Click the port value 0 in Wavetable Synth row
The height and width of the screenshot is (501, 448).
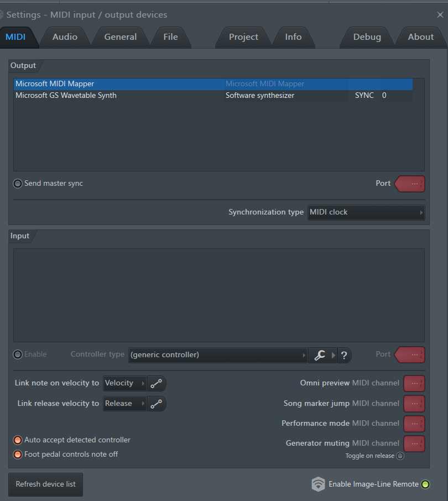coord(384,96)
